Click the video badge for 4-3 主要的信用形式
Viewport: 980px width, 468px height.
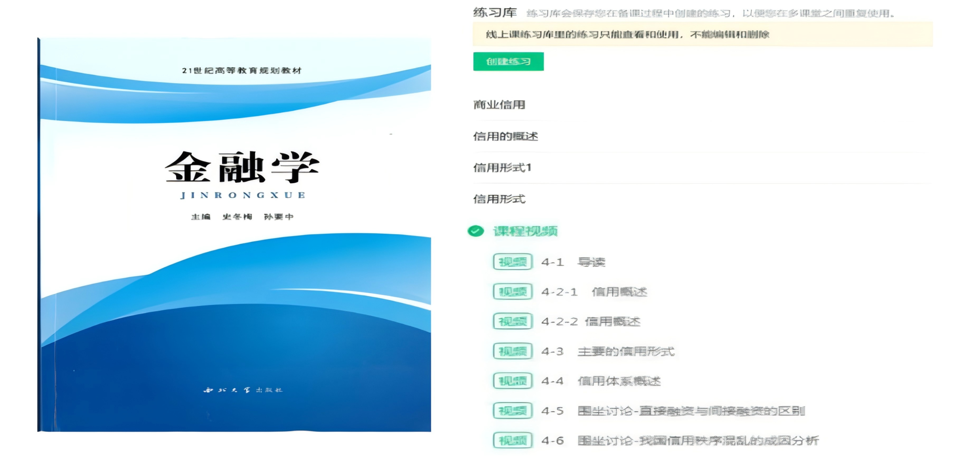click(x=512, y=351)
